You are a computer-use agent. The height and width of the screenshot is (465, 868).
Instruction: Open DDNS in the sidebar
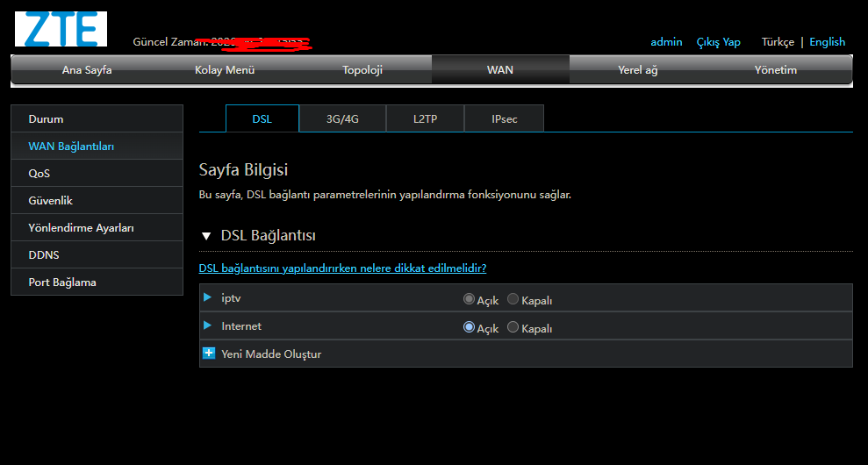tap(97, 254)
